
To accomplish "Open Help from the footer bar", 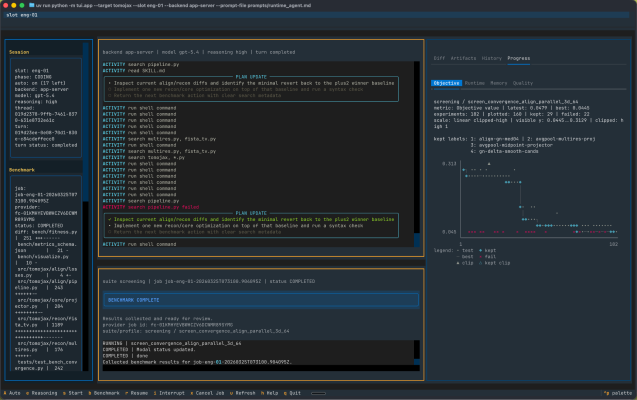I will (270, 393).
